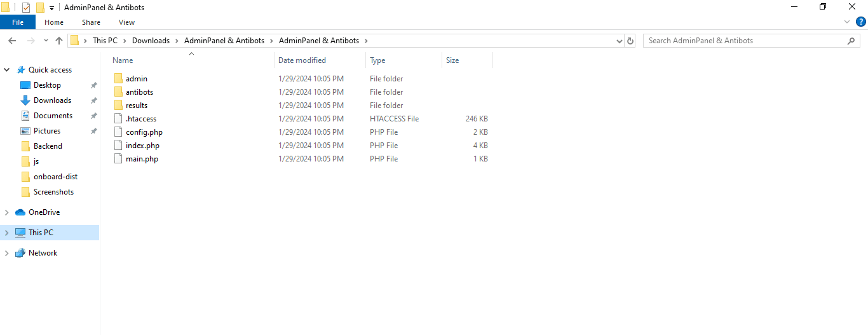The height and width of the screenshot is (335, 868).
Task: Click the search magnifier icon
Action: [x=851, y=41]
